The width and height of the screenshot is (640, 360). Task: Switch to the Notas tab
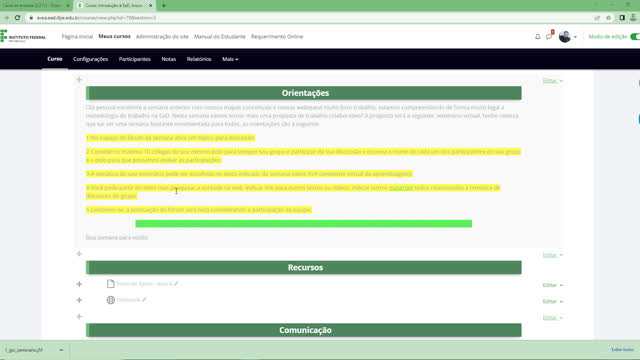coord(169,59)
